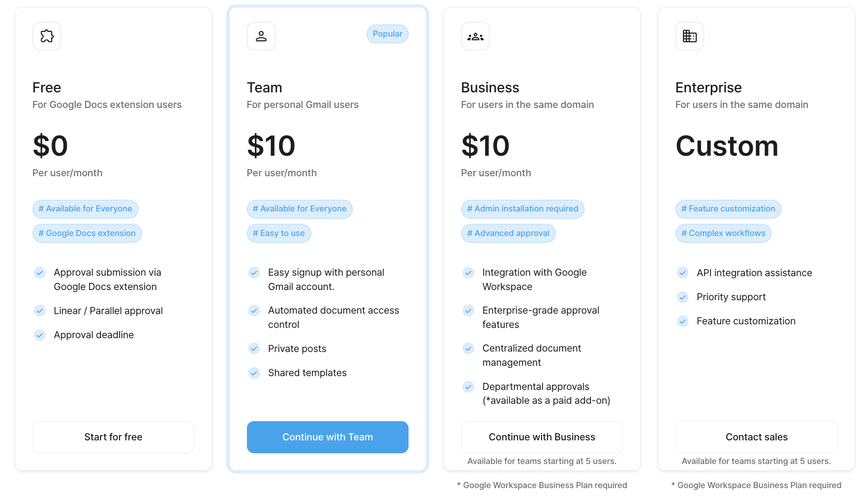This screenshot has width=868, height=497.
Task: Click the office building icon on Enterprise plan
Action: point(690,36)
